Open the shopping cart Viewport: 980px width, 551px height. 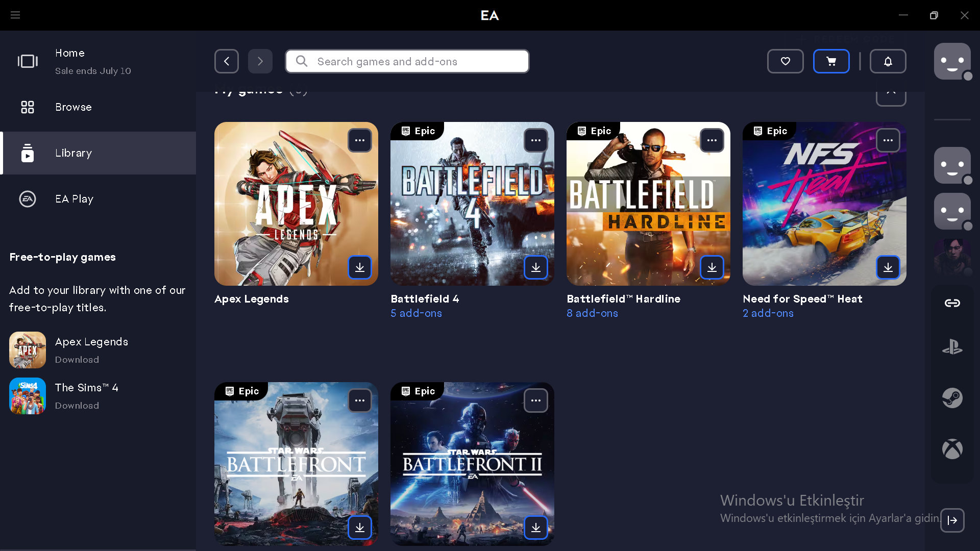831,61
